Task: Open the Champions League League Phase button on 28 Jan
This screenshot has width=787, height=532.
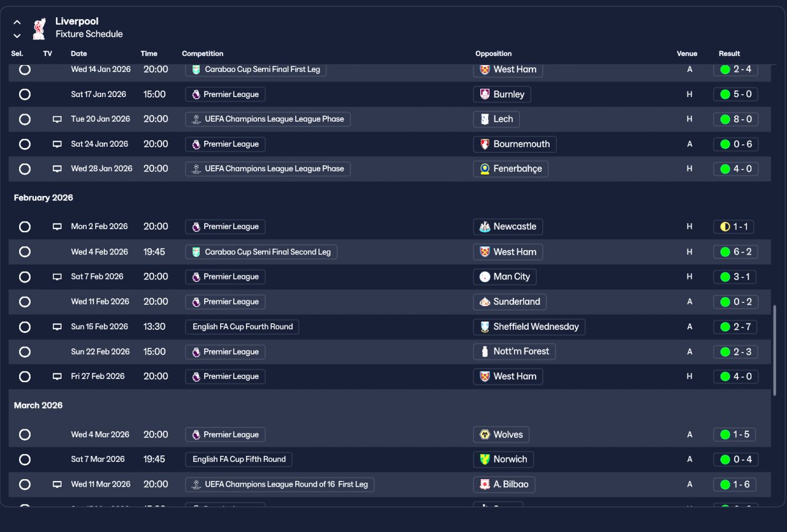Action: click(268, 169)
